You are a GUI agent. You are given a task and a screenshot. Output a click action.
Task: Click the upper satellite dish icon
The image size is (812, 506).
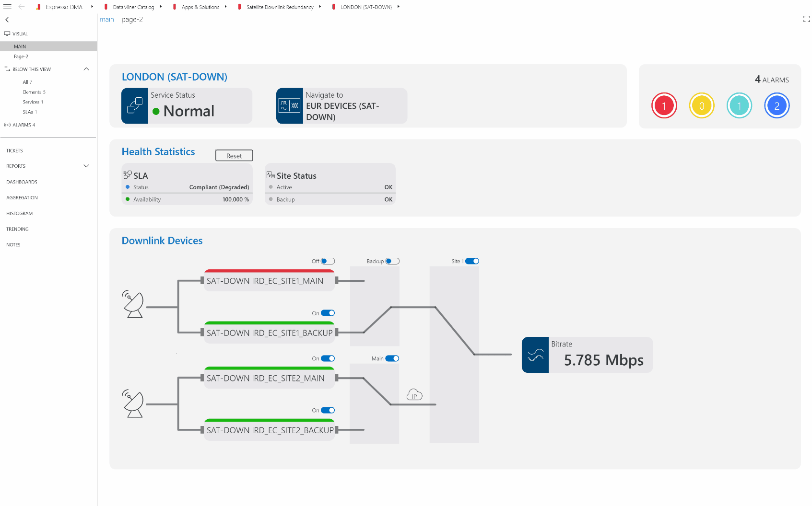coord(133,304)
